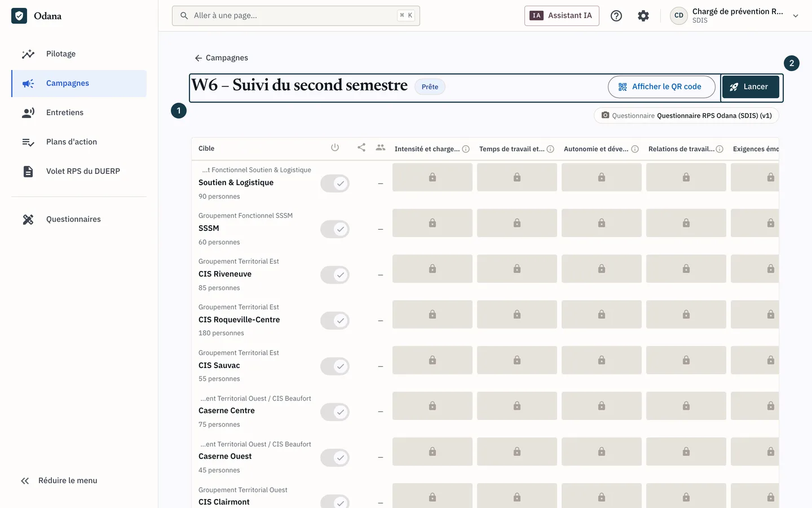Show info for Relations de travail column
The height and width of the screenshot is (508, 812).
point(720,149)
